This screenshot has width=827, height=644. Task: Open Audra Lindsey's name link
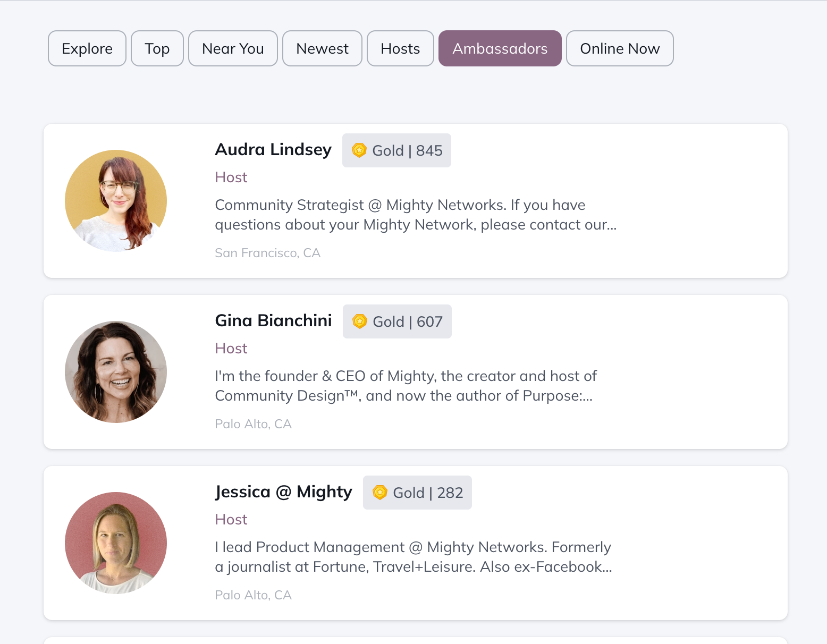pyautogui.click(x=273, y=150)
